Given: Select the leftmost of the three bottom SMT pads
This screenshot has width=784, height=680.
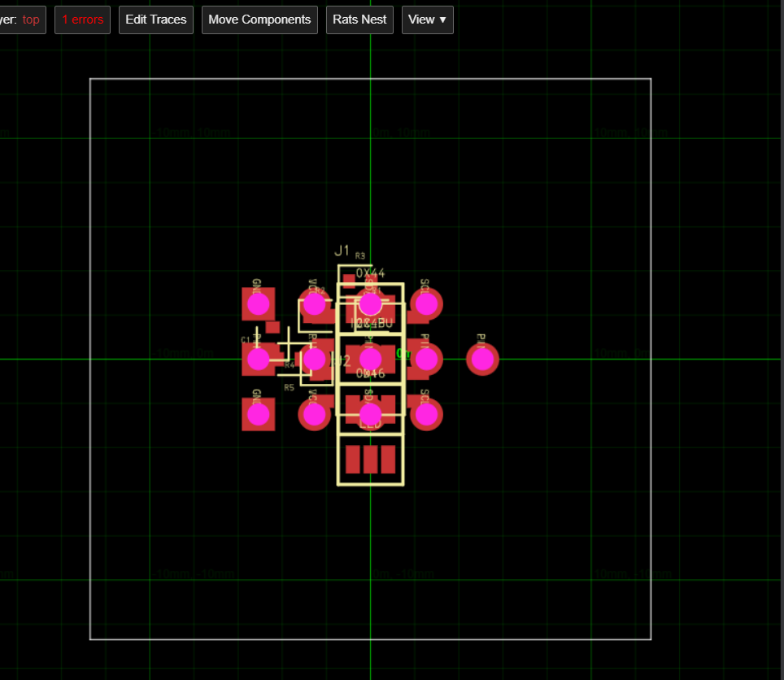Looking at the screenshot, I should 353,460.
